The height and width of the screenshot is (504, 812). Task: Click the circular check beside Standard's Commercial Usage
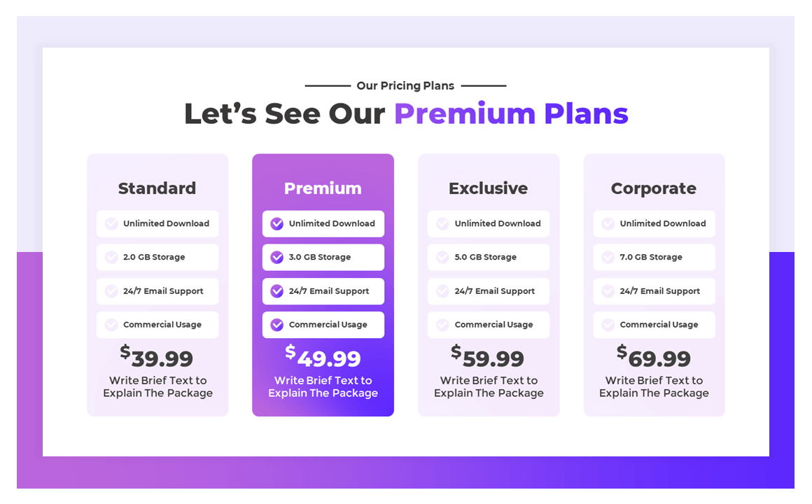111,325
